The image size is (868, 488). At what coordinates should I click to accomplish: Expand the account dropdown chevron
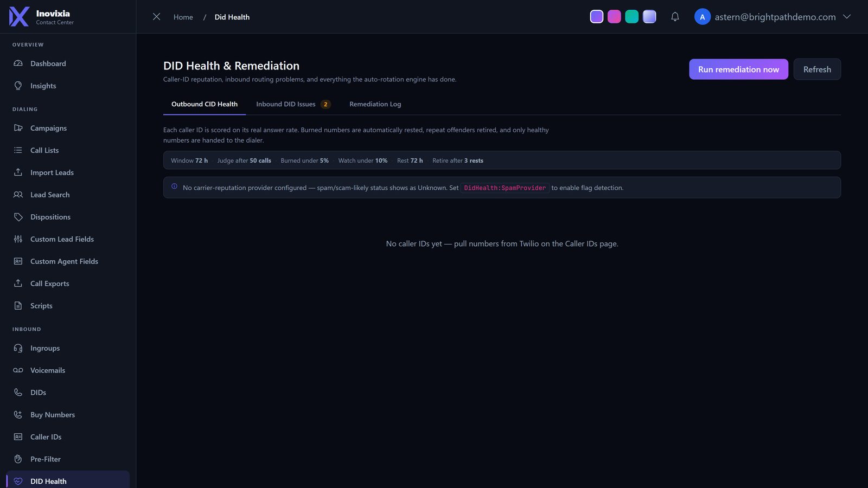pos(847,17)
